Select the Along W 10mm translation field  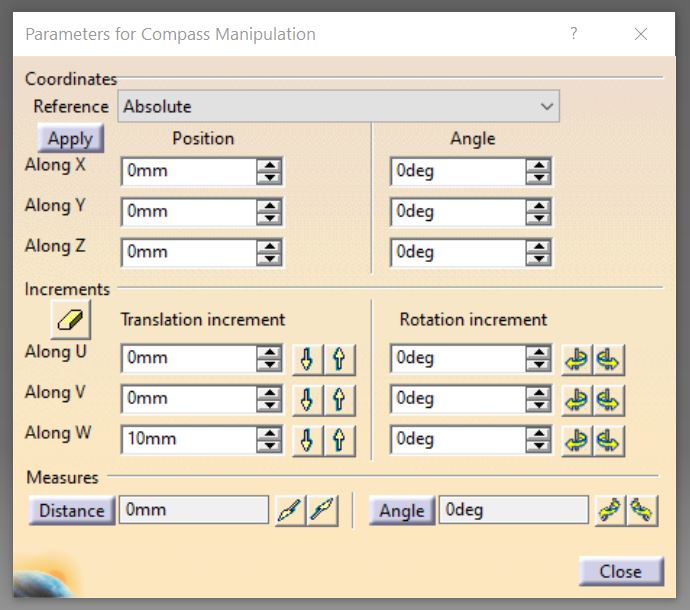point(188,440)
